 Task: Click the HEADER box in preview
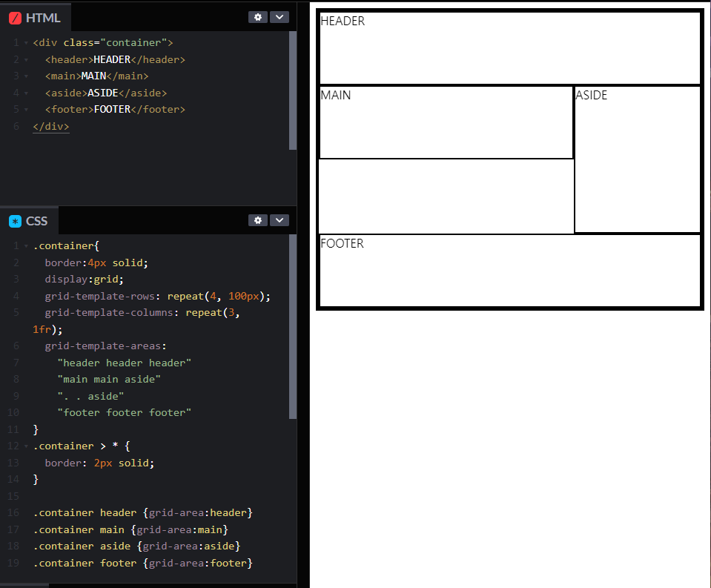coord(510,48)
